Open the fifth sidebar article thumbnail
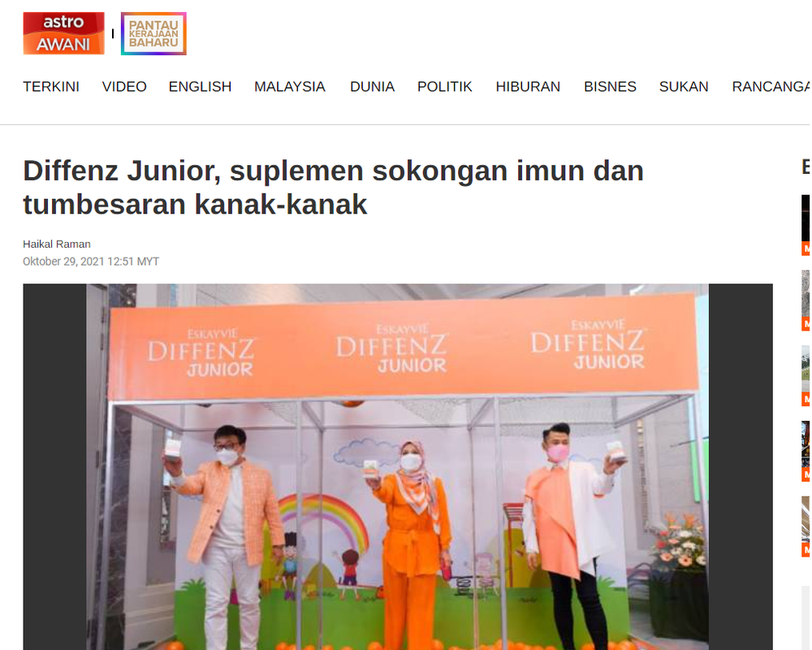The width and height of the screenshot is (812, 650). (806, 526)
